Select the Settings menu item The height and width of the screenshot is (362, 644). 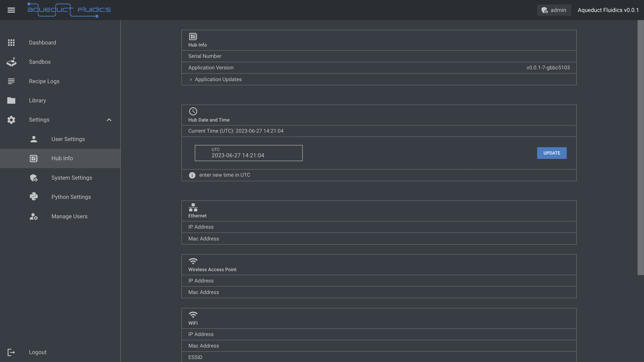coord(60,120)
